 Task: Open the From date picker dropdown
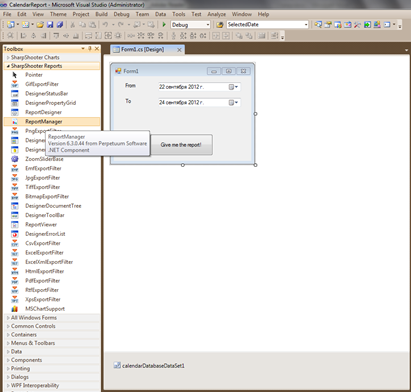point(233,87)
